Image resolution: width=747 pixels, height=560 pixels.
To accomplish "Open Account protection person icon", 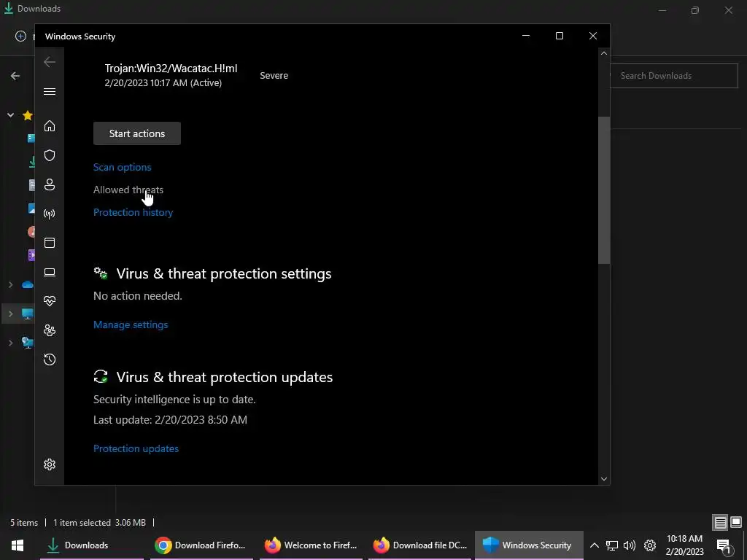I will [x=50, y=184].
